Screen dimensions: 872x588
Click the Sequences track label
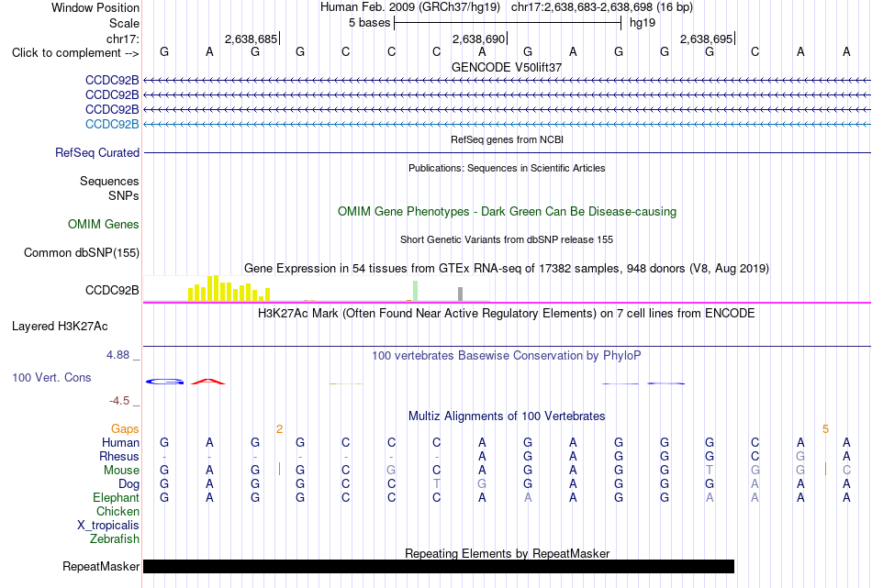tap(109, 182)
